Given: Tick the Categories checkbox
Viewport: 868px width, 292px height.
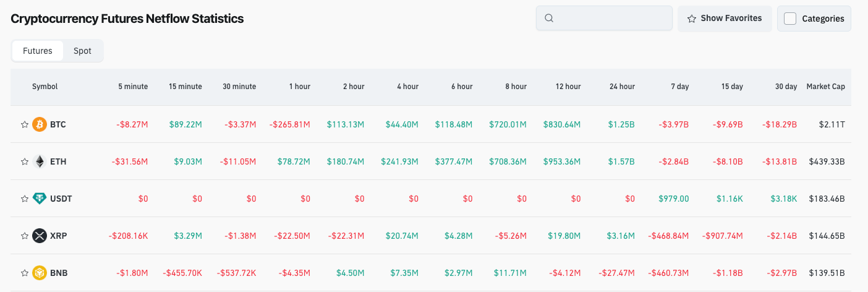Looking at the screenshot, I should 790,19.
